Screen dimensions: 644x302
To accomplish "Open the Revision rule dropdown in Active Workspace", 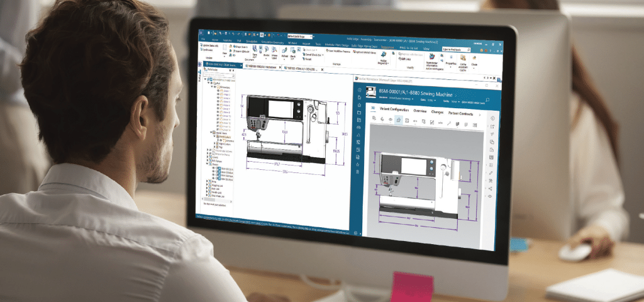I will [x=401, y=98].
